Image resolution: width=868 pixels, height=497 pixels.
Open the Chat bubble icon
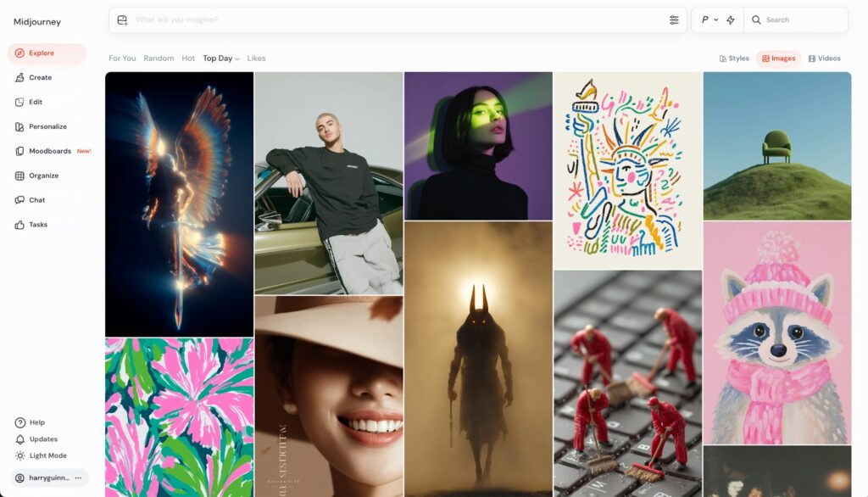19,200
